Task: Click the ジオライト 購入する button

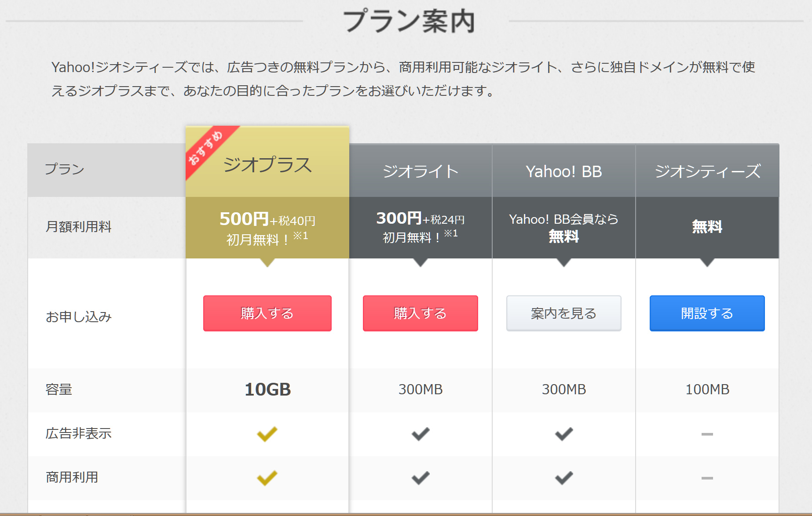Action: (420, 313)
